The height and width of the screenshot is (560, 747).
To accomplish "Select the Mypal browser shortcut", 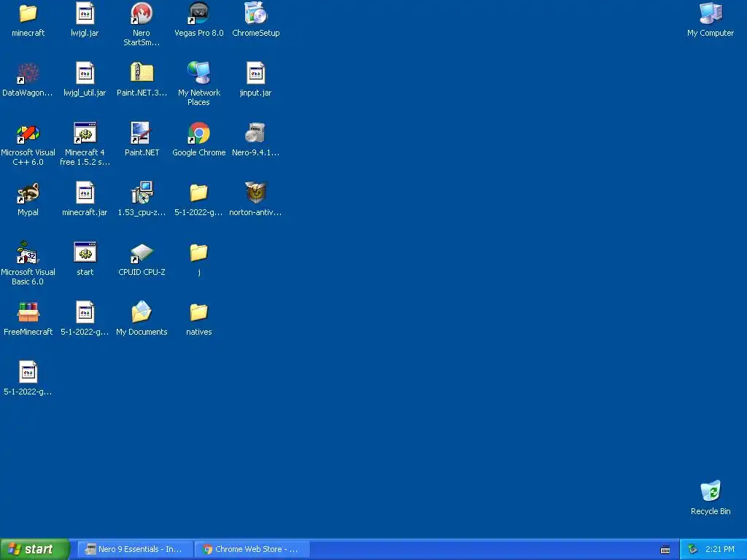I will (x=28, y=193).
